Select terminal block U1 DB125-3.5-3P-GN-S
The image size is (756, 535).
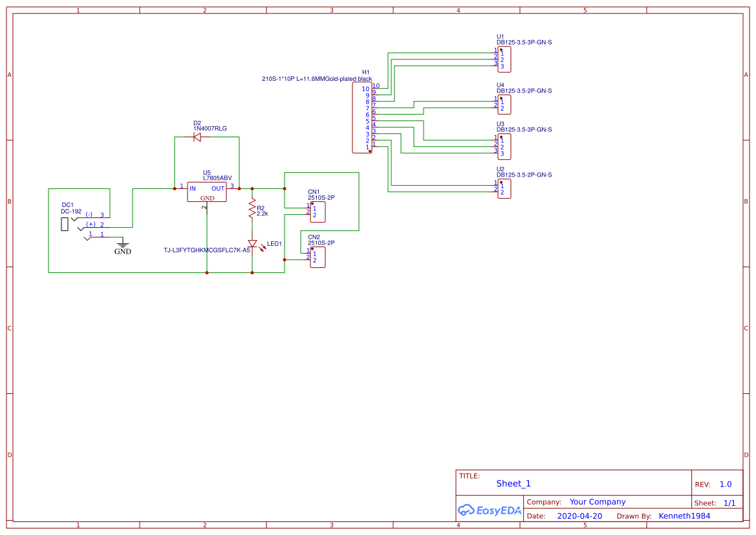click(504, 60)
